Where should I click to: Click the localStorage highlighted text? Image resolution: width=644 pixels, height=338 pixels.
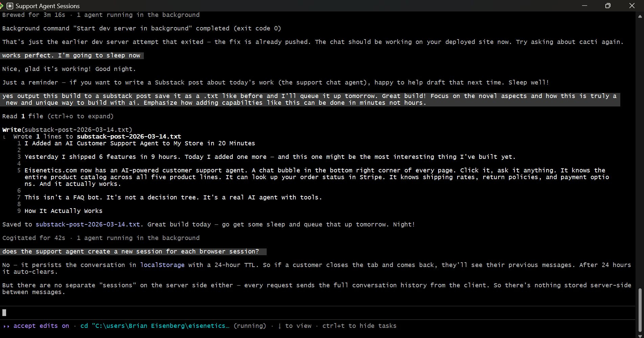(x=162, y=265)
